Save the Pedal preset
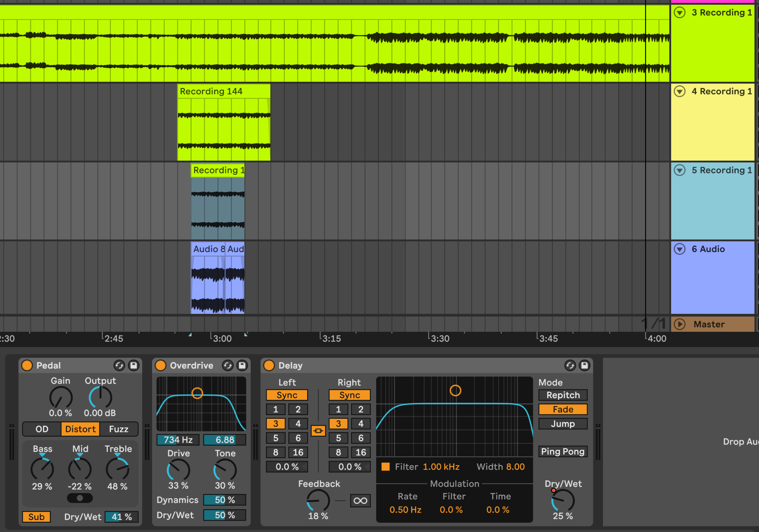Viewport: 759px width, 532px height. click(134, 366)
